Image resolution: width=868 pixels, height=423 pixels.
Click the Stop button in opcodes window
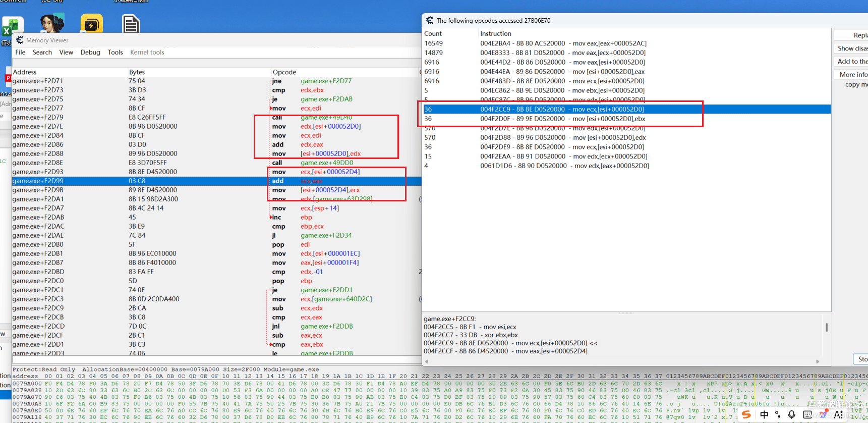(861, 359)
